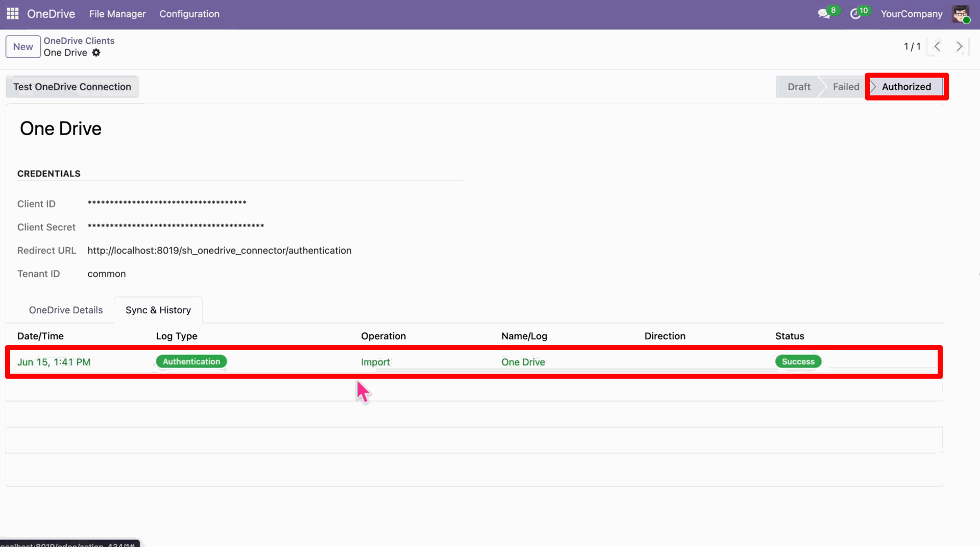Click the One Drive record name heading
Viewport: 980px width, 547px height.
point(61,129)
